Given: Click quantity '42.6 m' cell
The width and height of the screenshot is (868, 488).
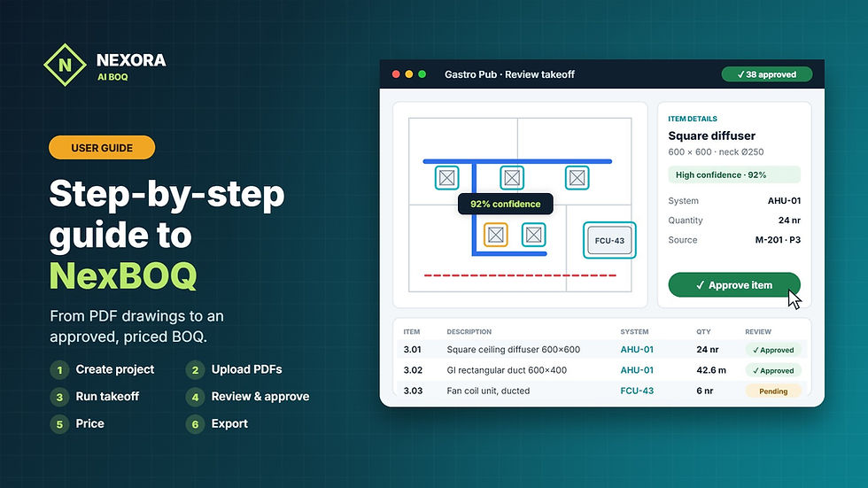Looking at the screenshot, I should coord(711,369).
